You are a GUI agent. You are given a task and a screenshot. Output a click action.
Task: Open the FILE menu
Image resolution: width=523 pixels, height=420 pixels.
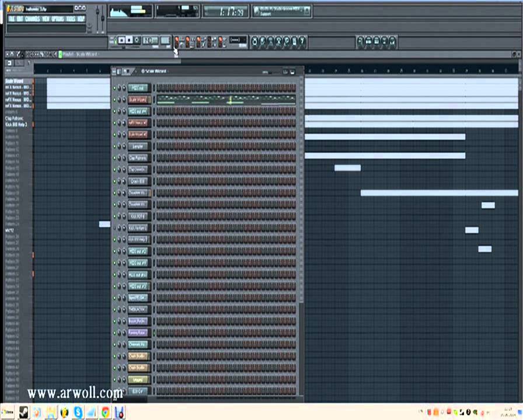click(x=12, y=19)
